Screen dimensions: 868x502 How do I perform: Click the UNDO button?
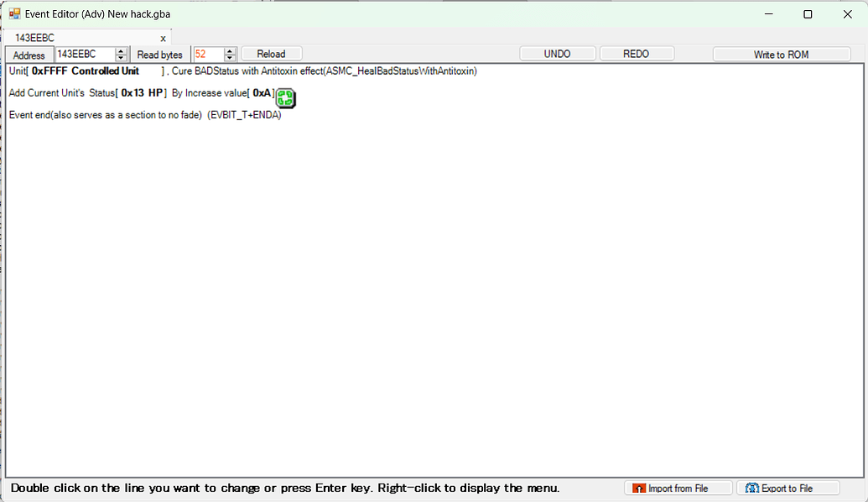coord(557,54)
